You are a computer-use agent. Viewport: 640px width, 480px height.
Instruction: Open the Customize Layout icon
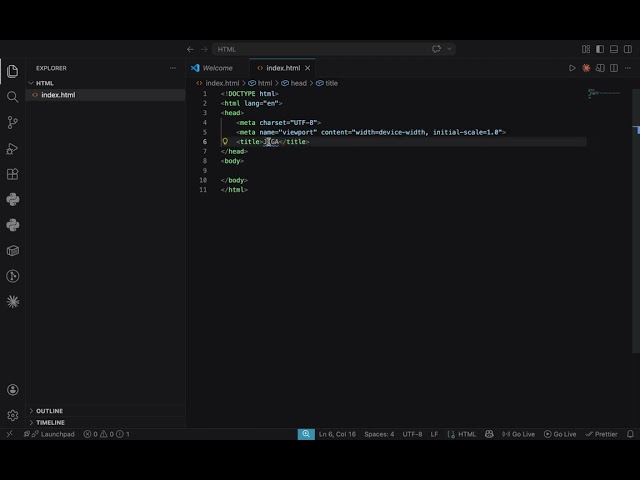coord(586,49)
